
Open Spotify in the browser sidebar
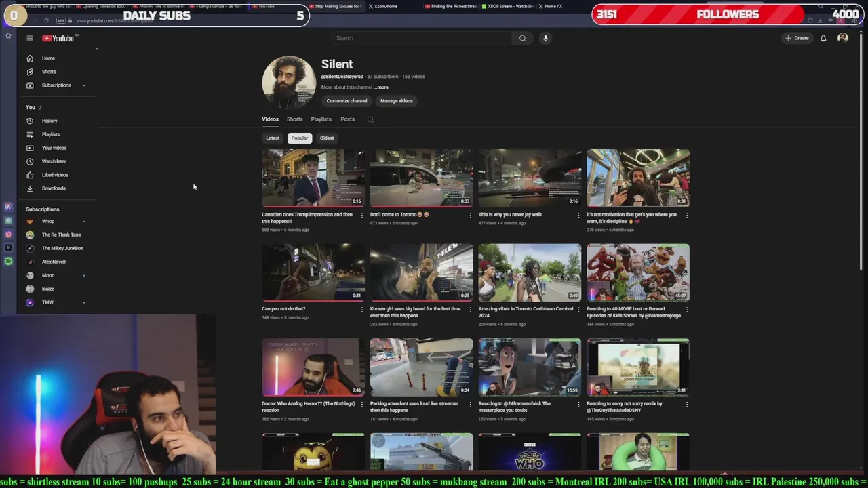(x=8, y=261)
